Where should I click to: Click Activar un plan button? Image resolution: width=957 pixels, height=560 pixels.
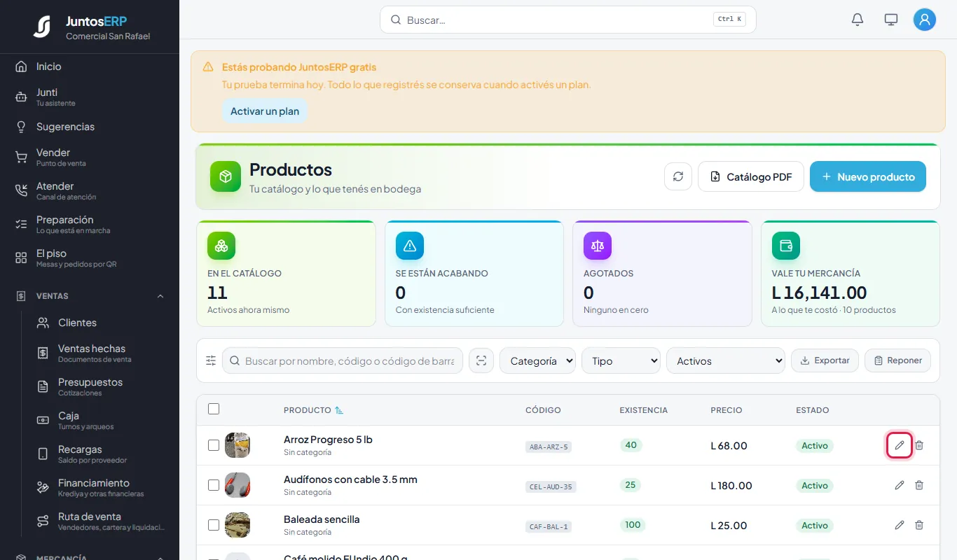point(265,111)
